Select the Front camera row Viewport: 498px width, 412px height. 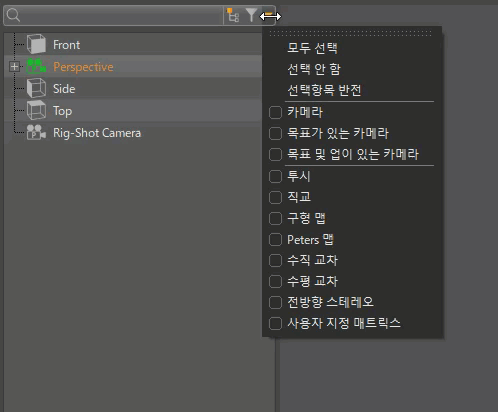[133, 44]
